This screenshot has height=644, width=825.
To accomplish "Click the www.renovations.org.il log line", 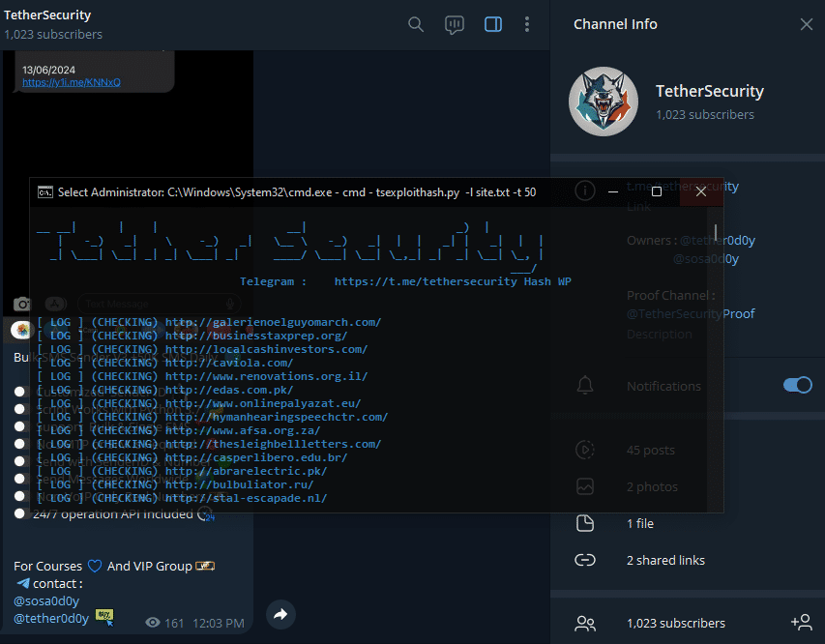I will tap(202, 377).
